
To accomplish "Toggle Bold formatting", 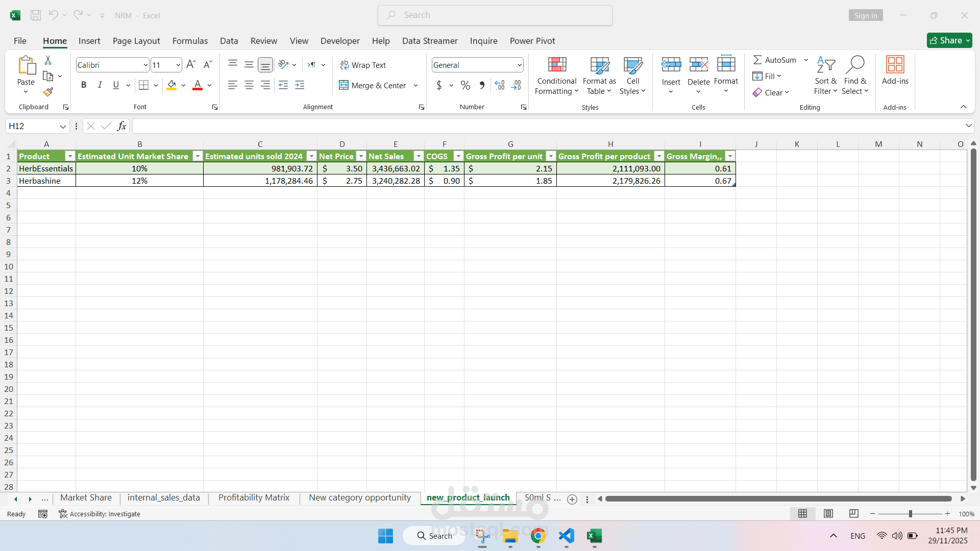I will click(x=84, y=86).
